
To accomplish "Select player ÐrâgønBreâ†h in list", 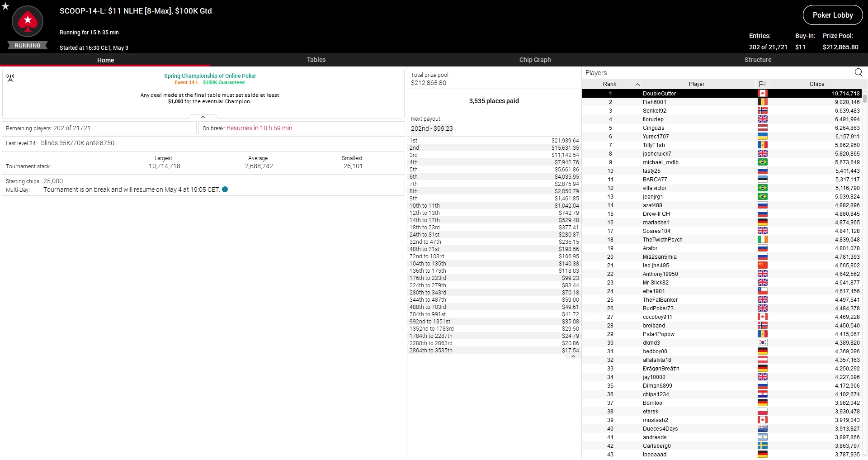I will [722, 368].
